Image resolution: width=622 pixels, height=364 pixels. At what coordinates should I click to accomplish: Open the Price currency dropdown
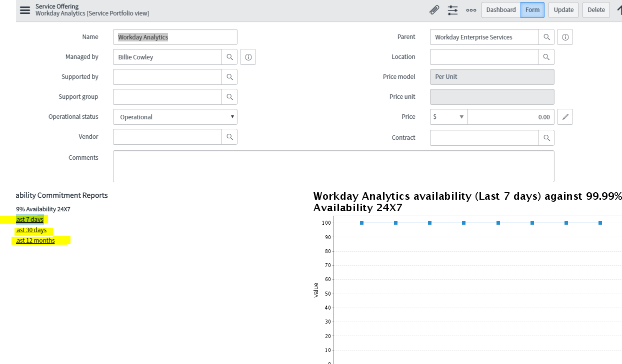click(x=448, y=117)
